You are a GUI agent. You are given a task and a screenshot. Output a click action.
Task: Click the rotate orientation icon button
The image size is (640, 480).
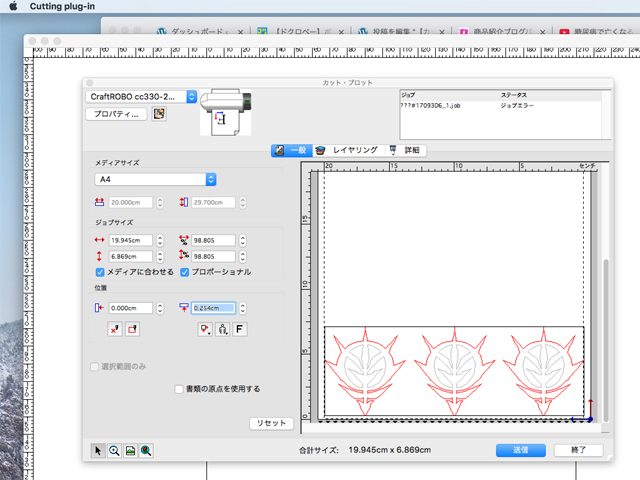222,329
